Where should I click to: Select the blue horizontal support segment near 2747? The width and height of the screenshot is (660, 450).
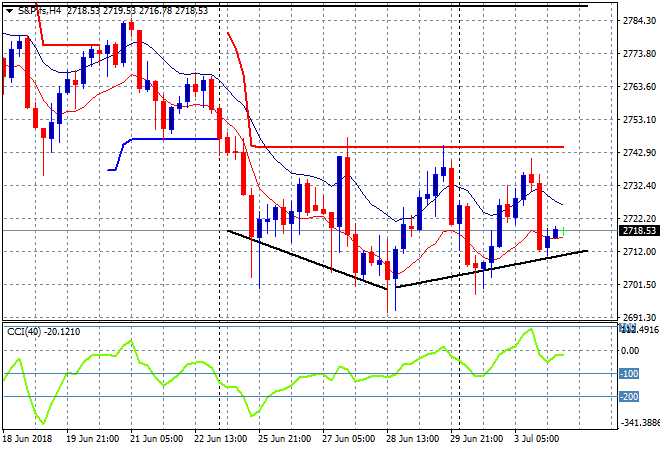tap(177, 139)
